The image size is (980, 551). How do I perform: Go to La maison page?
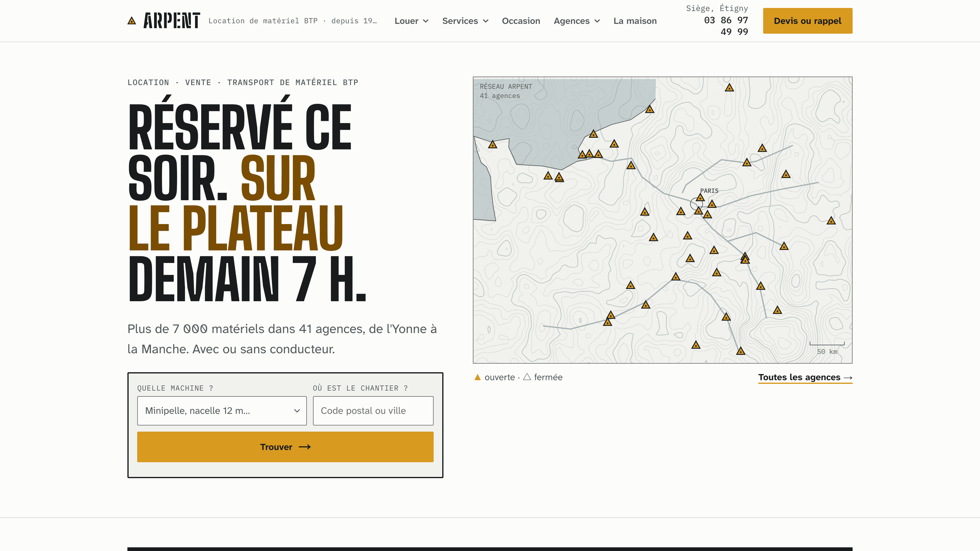[635, 21]
